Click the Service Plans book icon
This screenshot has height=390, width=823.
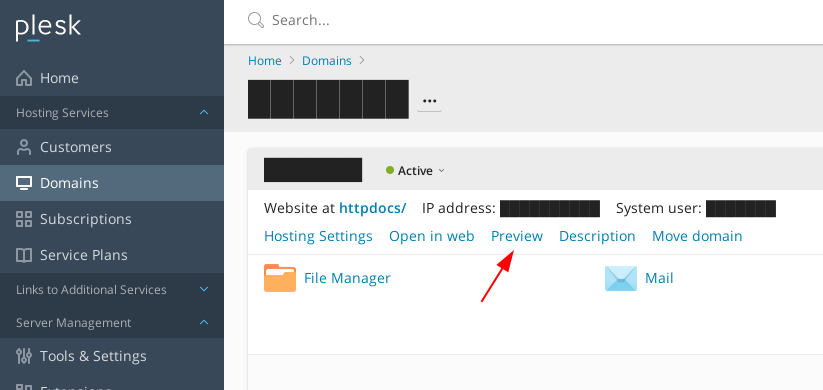(24, 255)
